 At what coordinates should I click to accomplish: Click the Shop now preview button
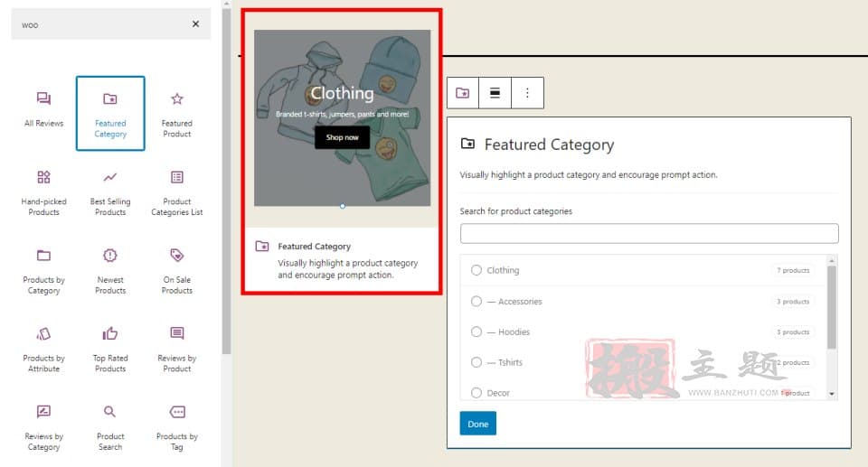tap(342, 137)
